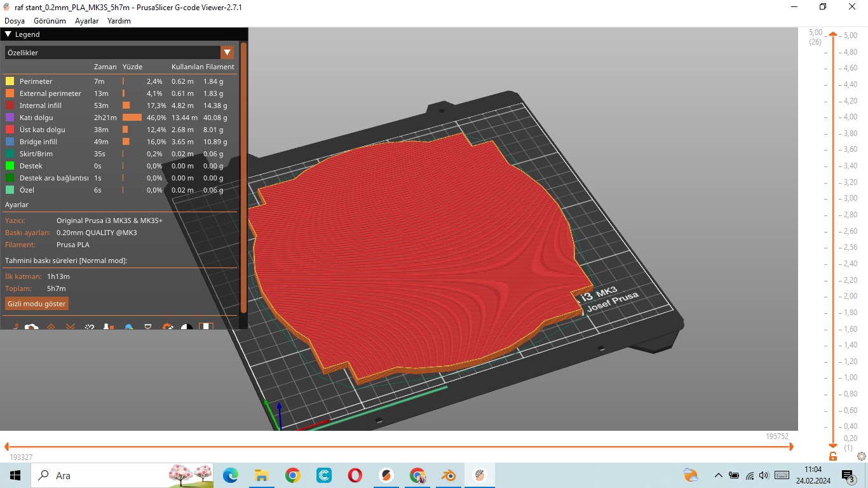Screen dimensions: 868x488
Task: Open the notification center icon
Action: click(848, 476)
